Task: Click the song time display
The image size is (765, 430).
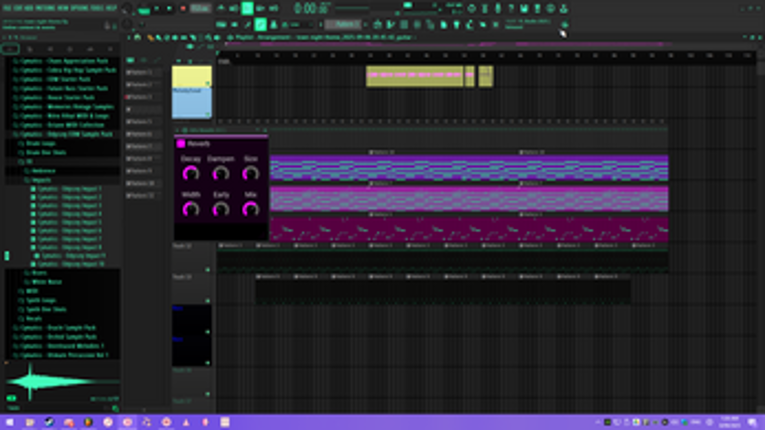Action: click(312, 8)
